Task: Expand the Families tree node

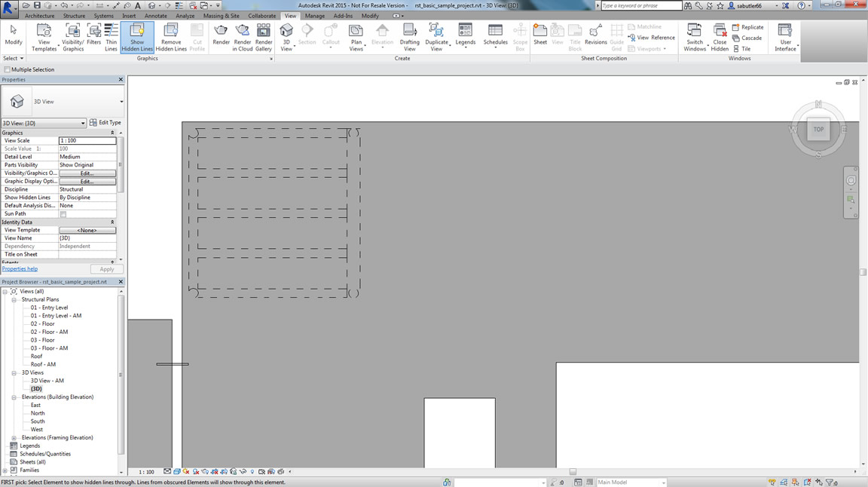Action: [x=5, y=470]
